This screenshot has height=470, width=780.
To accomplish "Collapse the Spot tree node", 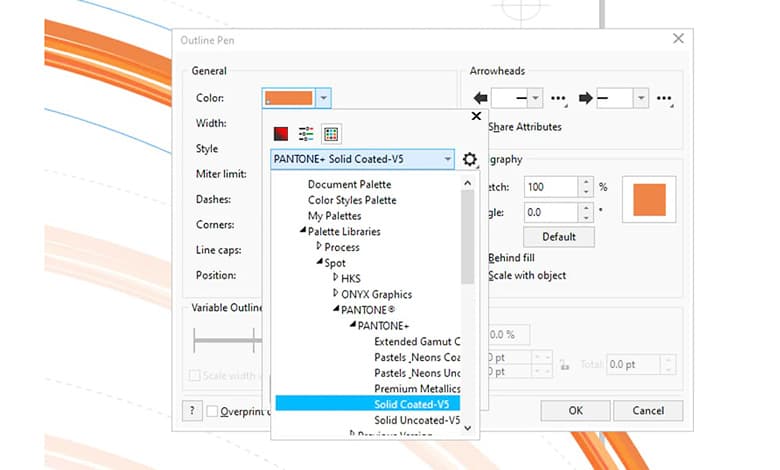I will (319, 262).
